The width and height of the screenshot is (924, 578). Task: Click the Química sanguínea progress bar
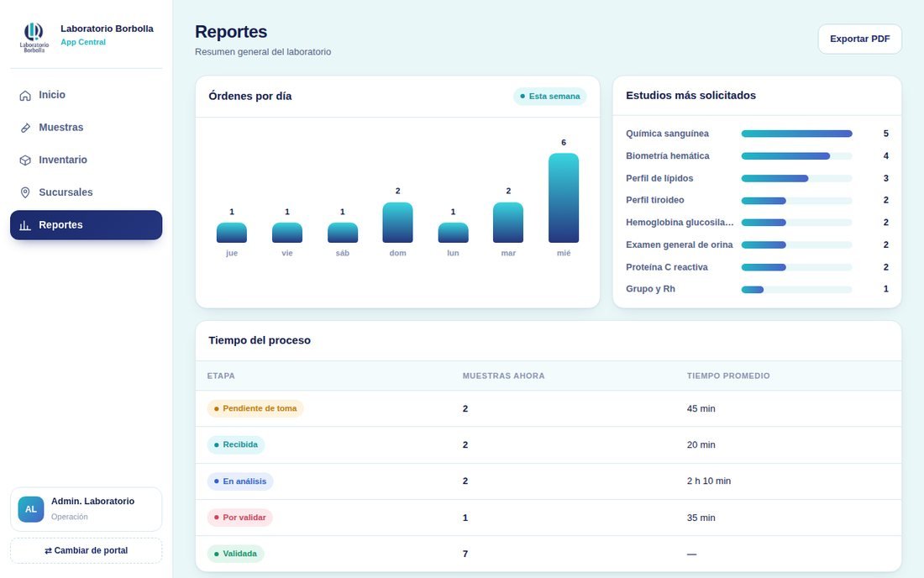point(796,134)
